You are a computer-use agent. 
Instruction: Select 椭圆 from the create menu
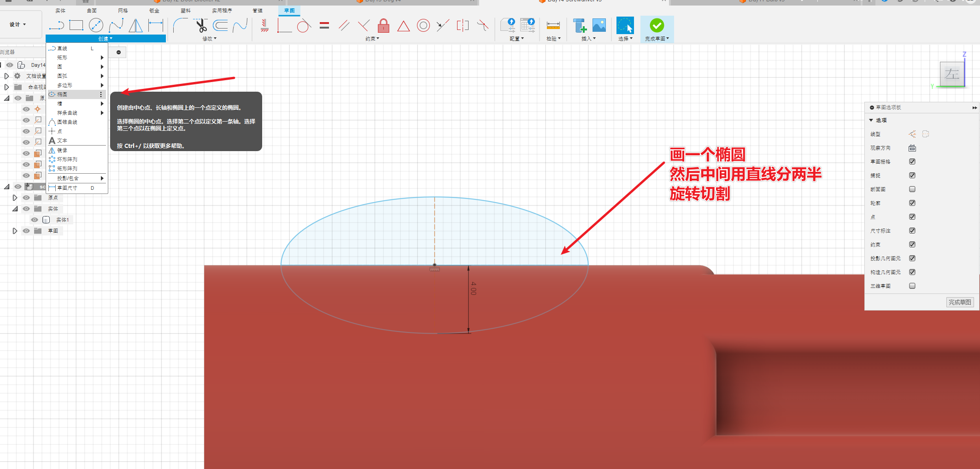[x=63, y=94]
